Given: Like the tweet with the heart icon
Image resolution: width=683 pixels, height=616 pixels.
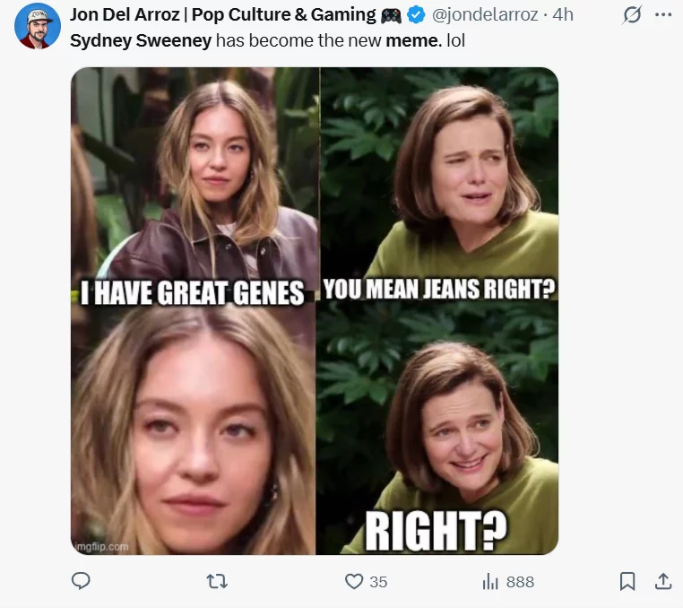Looking at the screenshot, I should pyautogui.click(x=355, y=582).
